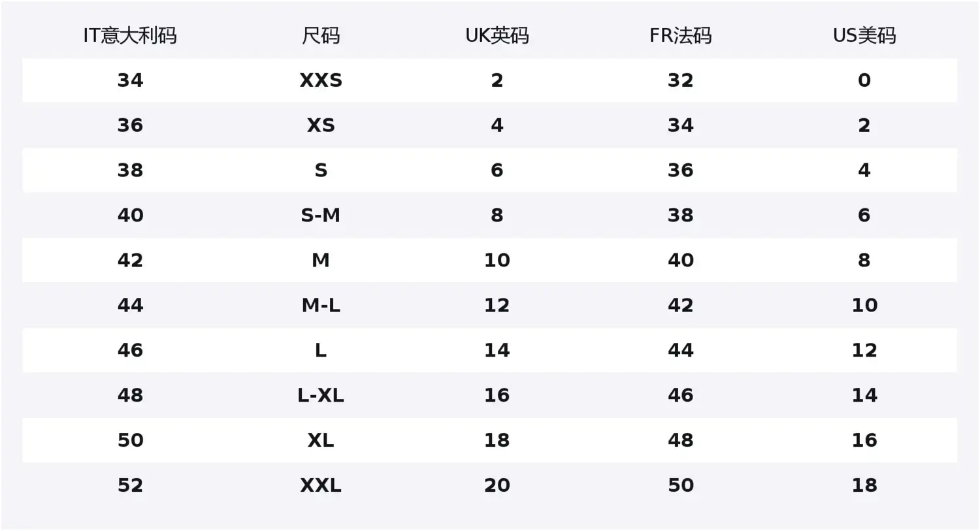Select the UK英码 column header
980x531 pixels.
(497, 35)
